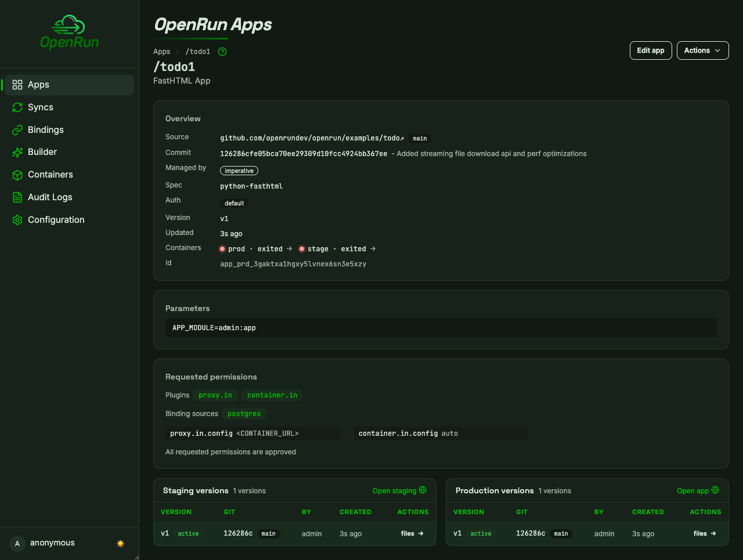View Audit Logs
The image size is (743, 560).
[69, 197]
